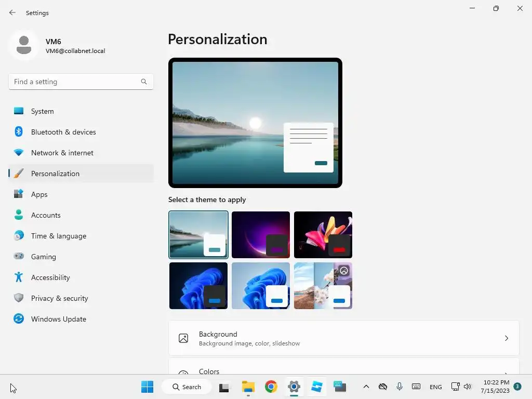Click the Privacy & security shield icon
The width and height of the screenshot is (532, 399).
point(19,298)
